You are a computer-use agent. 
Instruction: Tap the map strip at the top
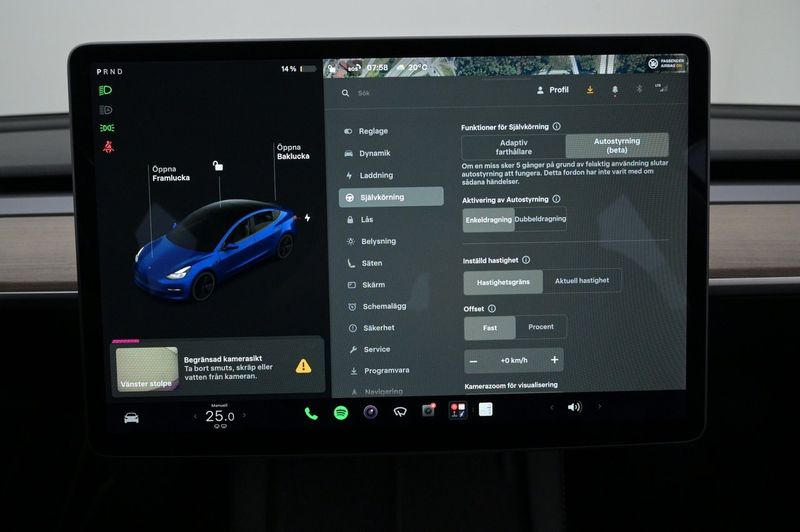click(505, 66)
